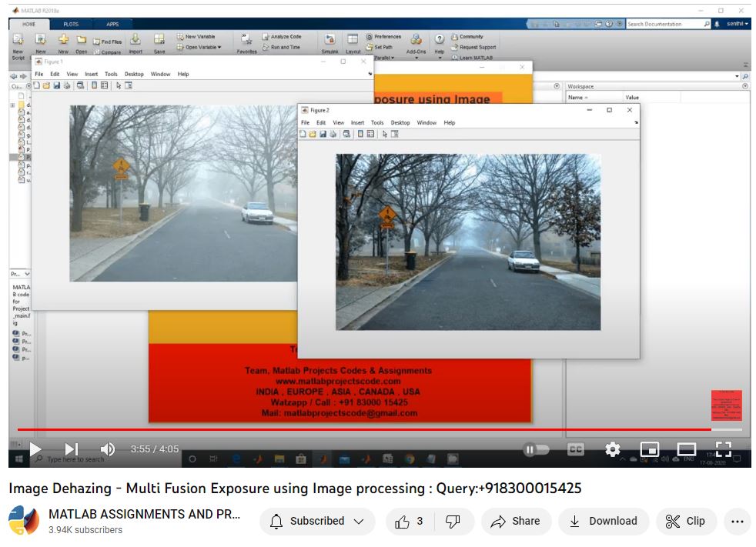The width and height of the screenshot is (756, 547).
Task: Open Tools menu in Figure 1
Action: pos(111,74)
